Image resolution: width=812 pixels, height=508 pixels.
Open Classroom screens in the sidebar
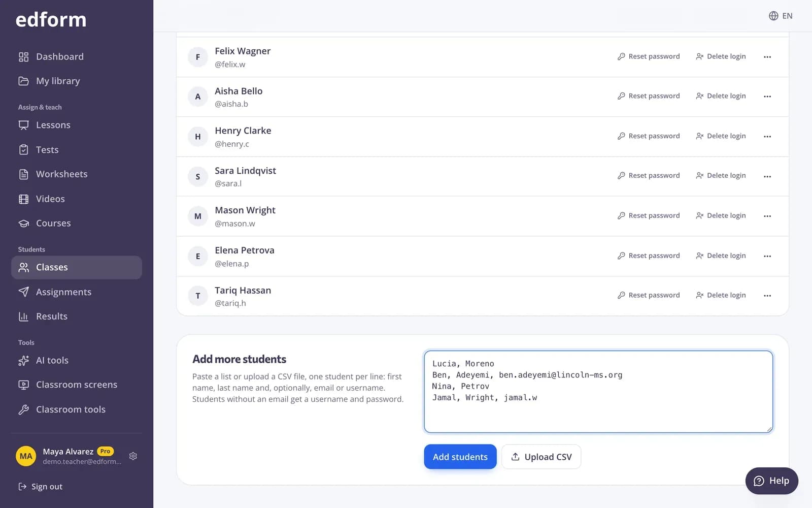click(x=77, y=385)
